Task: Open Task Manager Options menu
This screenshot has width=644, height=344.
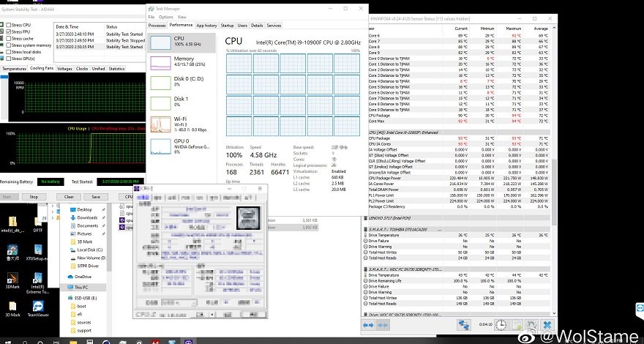Action: (166, 18)
